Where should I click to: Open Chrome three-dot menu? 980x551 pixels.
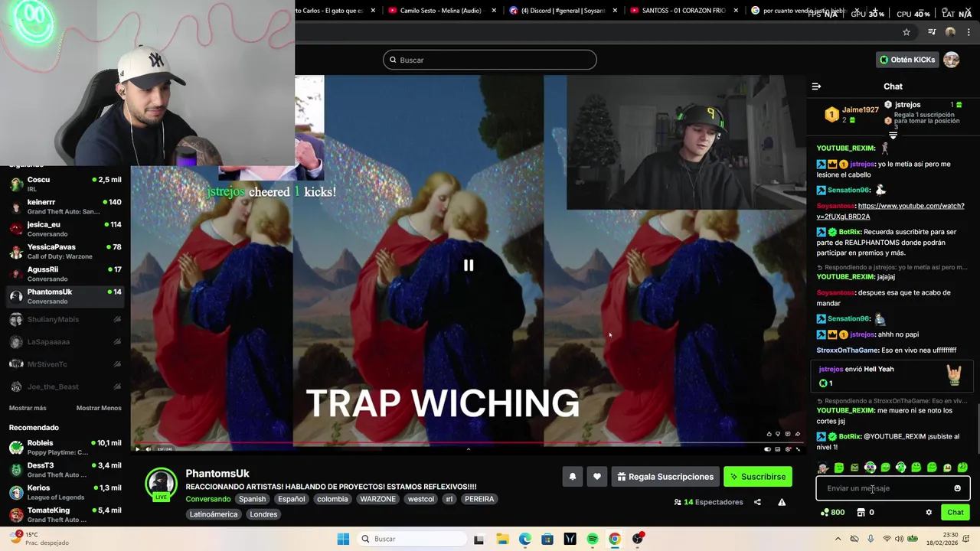point(969,32)
